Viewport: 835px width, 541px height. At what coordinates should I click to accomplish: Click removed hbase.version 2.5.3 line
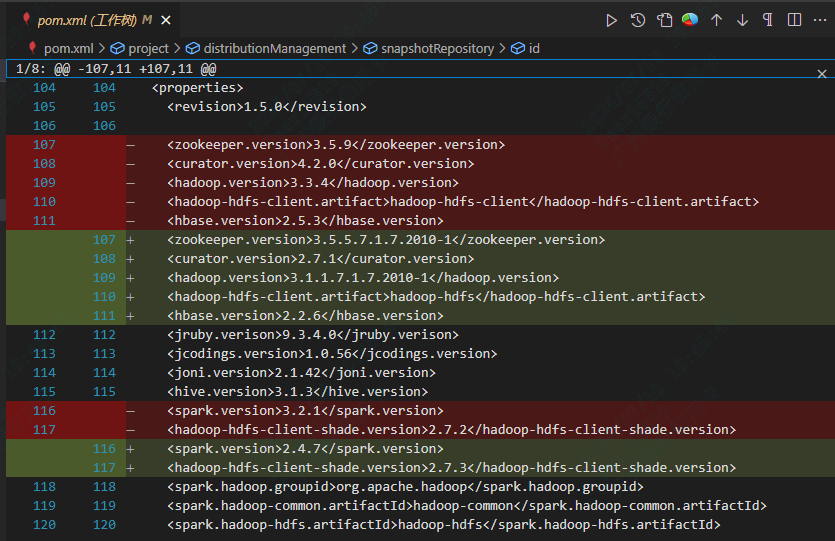coord(305,220)
